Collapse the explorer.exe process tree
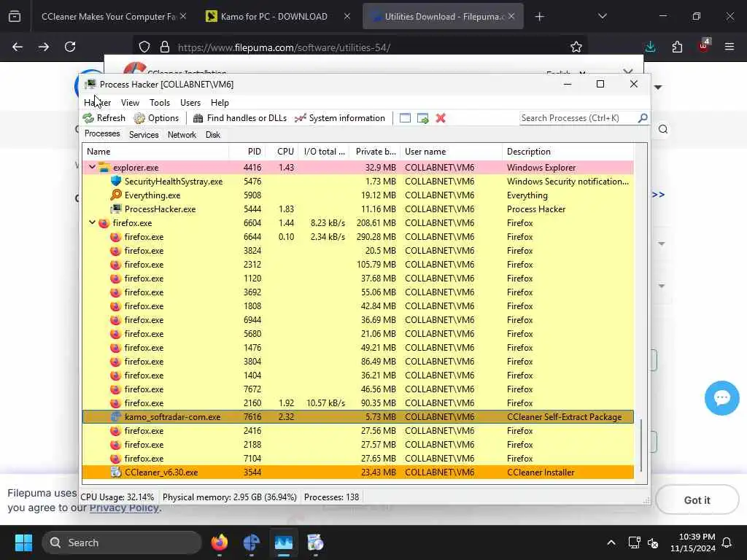Screen dimensions: 747x560 pyautogui.click(x=92, y=167)
